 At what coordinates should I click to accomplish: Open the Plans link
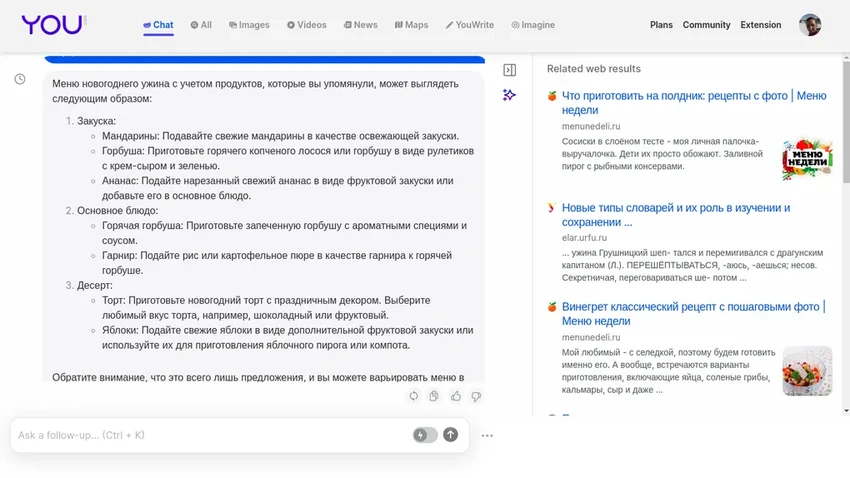tap(661, 25)
